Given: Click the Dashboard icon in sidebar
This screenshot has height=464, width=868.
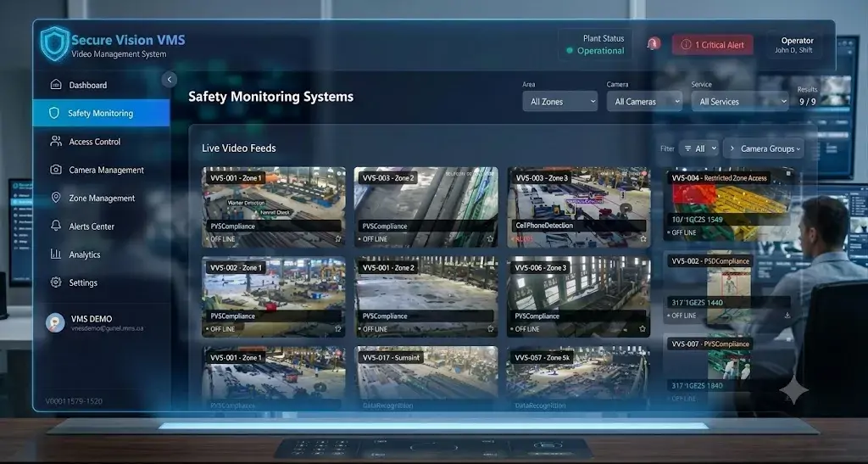Looking at the screenshot, I should click(56, 84).
